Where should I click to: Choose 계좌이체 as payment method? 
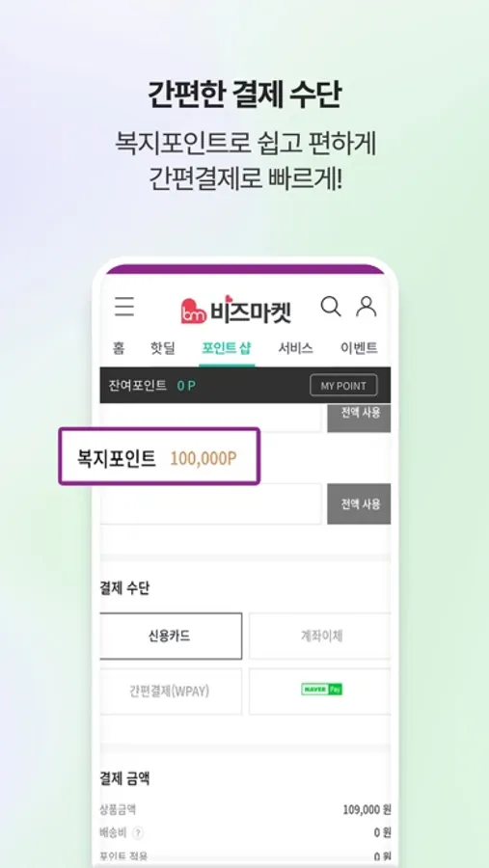320,637
